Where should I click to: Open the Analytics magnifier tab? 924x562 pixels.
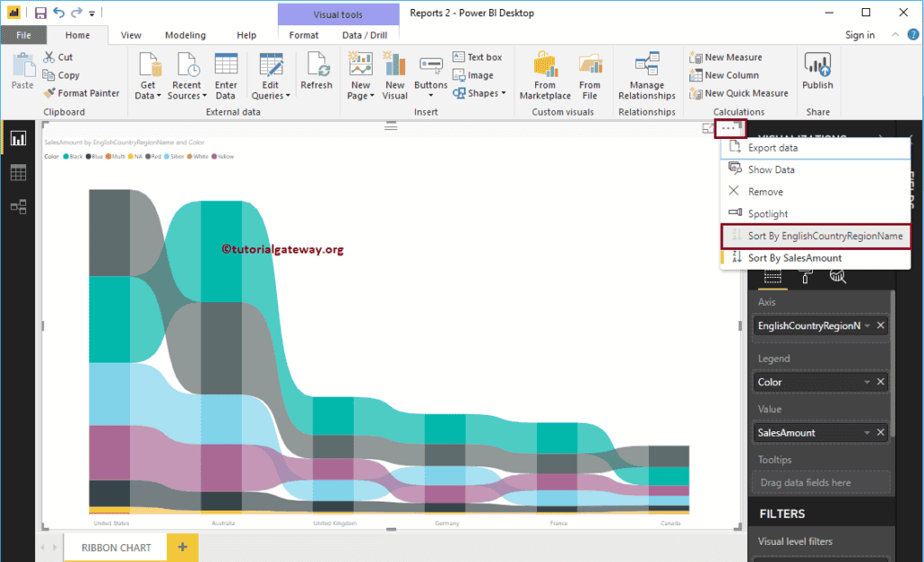tap(838, 276)
